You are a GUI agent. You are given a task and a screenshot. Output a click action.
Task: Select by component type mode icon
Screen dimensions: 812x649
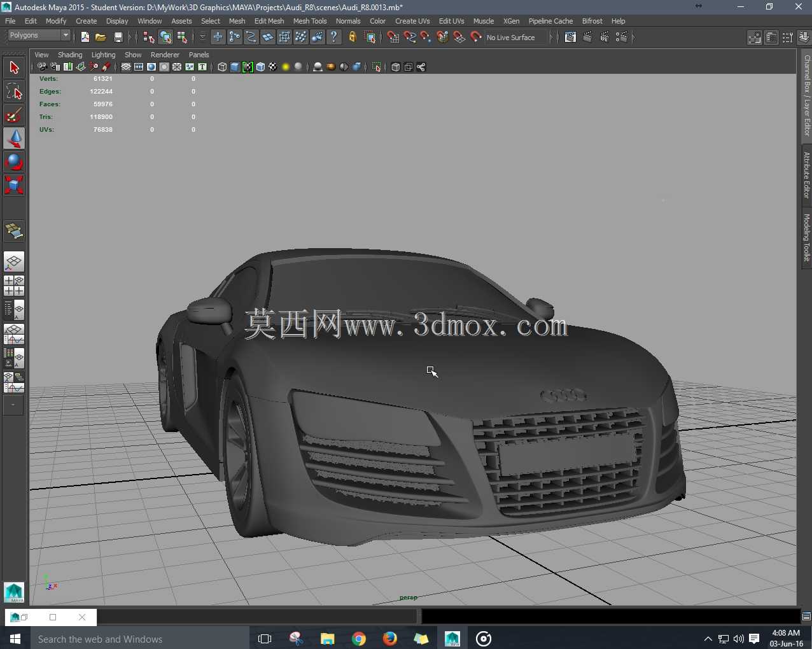[182, 38]
